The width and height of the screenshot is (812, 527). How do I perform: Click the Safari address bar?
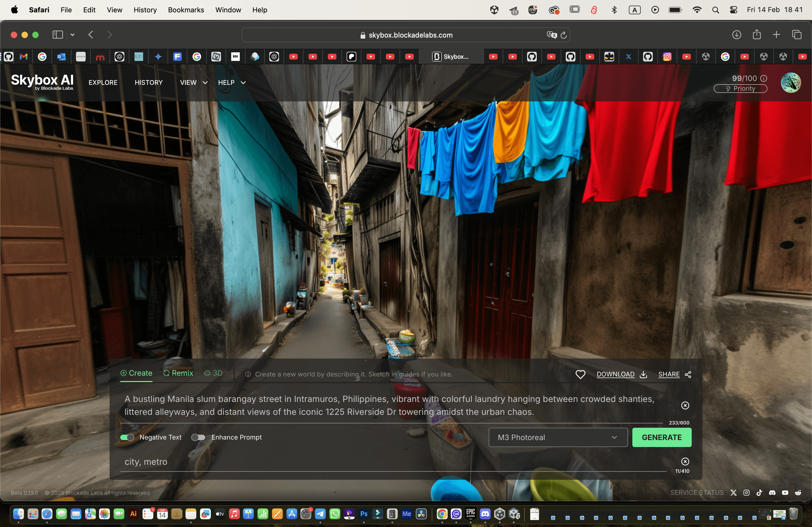click(x=406, y=35)
